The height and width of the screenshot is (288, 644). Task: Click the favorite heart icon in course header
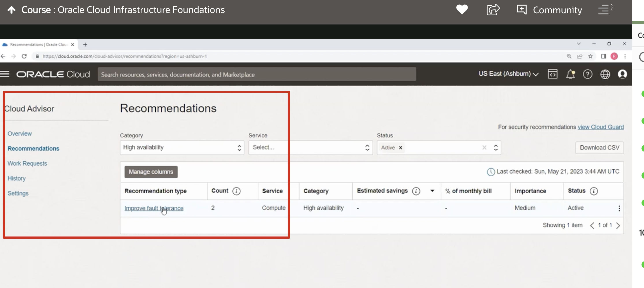tap(462, 10)
